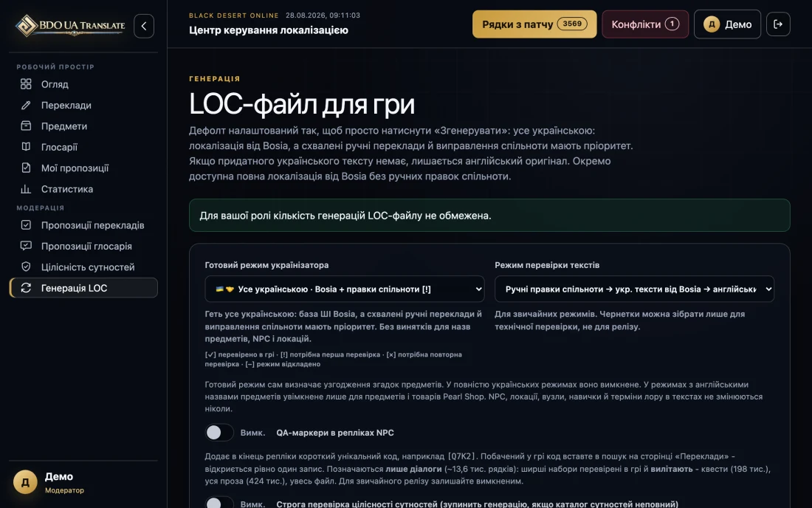Click the date 28.08.2026, 09:11:03
The width and height of the screenshot is (812, 508).
tap(323, 16)
